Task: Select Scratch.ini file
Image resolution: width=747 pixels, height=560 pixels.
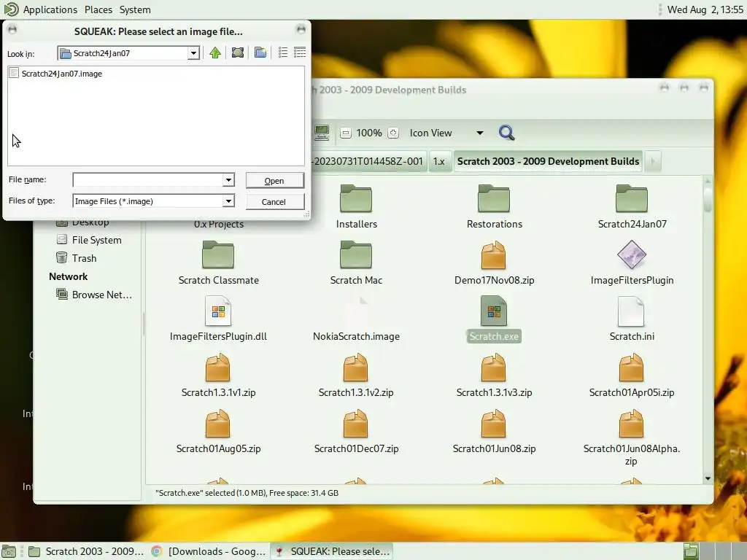Action: point(632,319)
